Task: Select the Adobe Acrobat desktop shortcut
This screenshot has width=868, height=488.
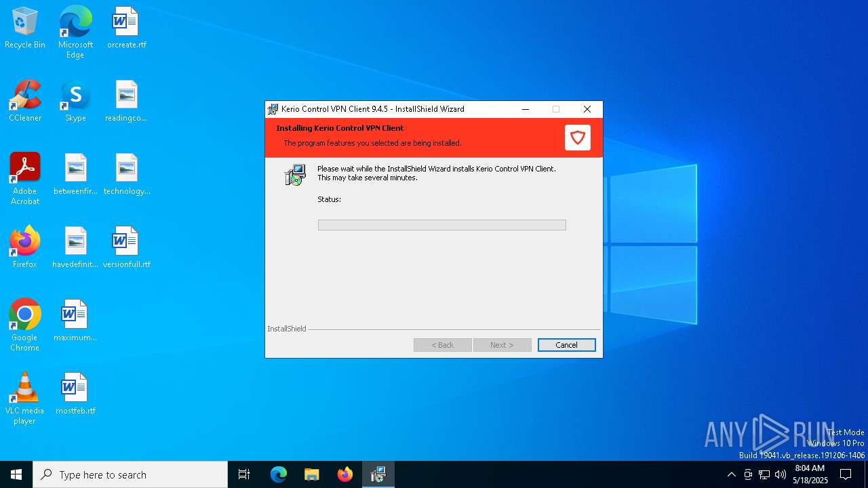Action: coord(25,179)
